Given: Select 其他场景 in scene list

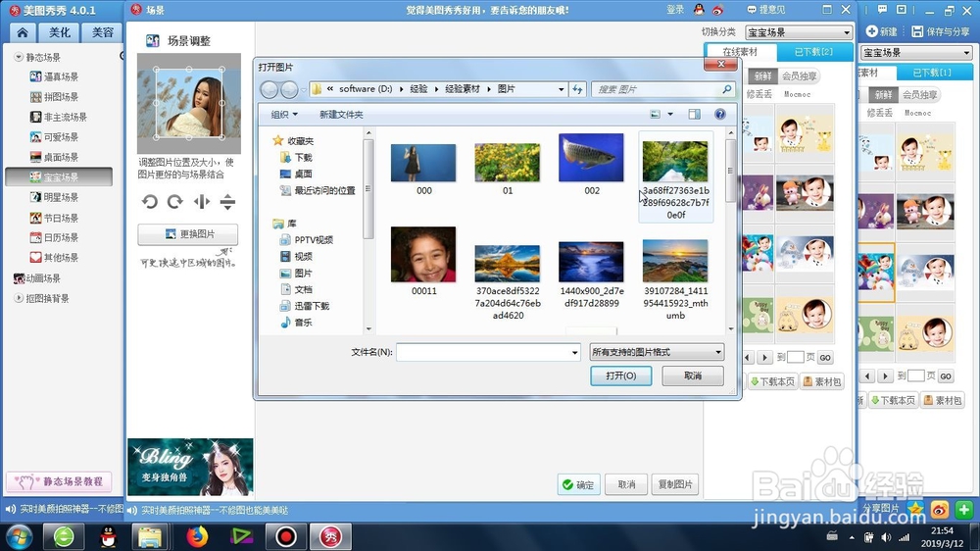Looking at the screenshot, I should point(54,258).
